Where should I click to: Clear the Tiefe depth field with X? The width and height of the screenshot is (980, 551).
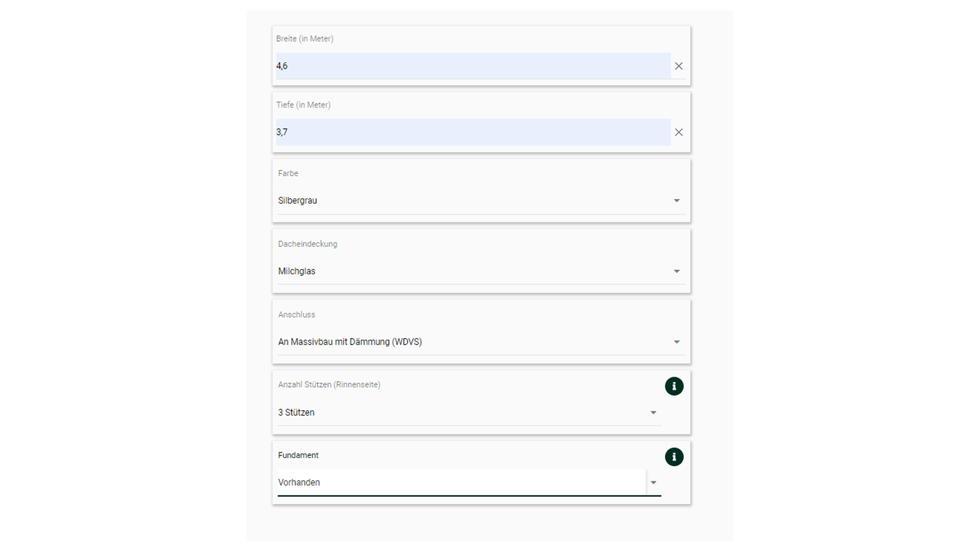[x=678, y=132]
